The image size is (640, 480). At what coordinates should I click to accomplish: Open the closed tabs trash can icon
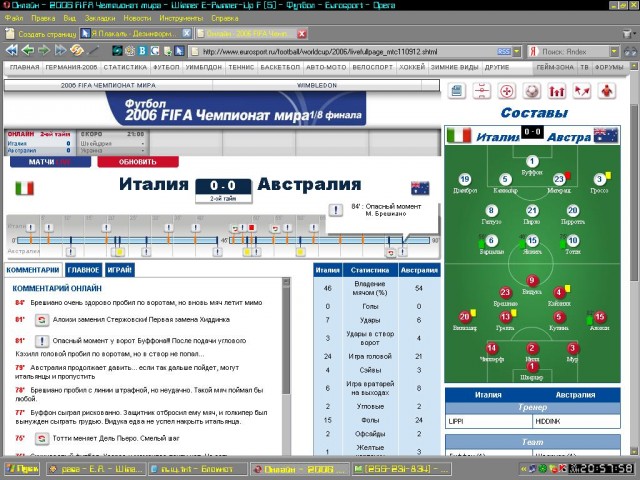(x=629, y=34)
